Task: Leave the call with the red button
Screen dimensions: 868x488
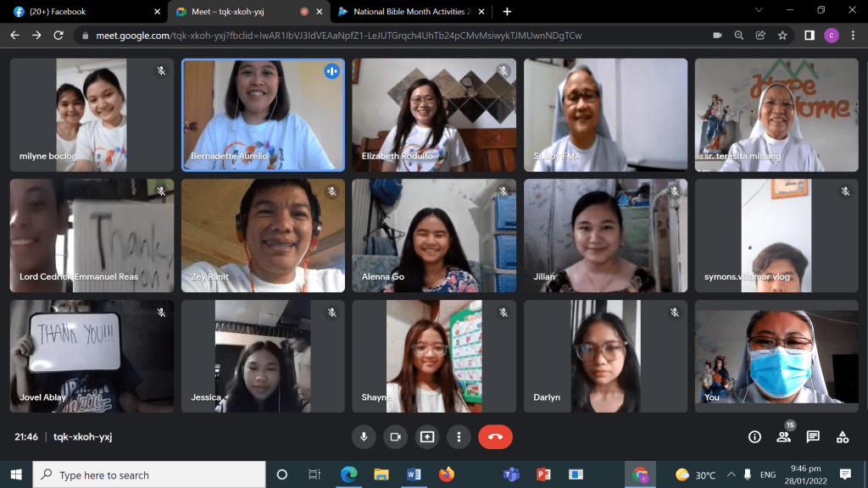Action: click(x=495, y=437)
